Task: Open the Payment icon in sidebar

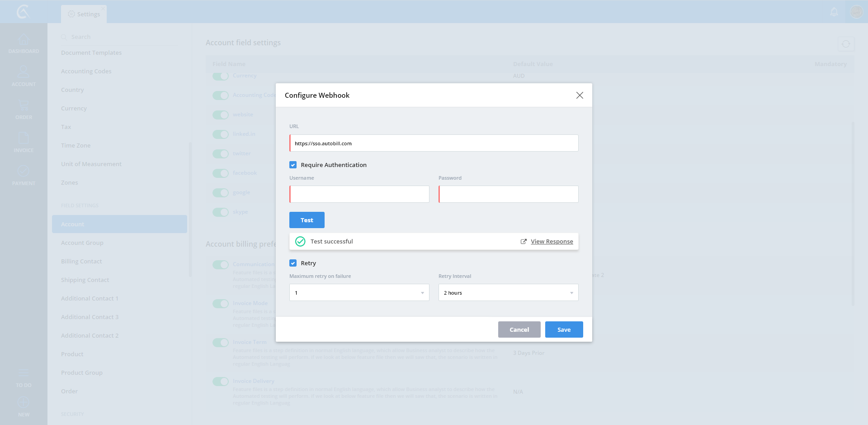Action: 24,171
